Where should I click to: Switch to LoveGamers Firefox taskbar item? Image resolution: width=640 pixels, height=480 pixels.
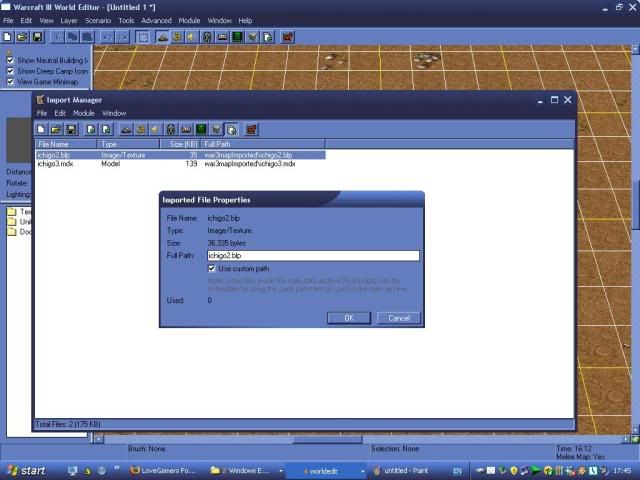[163, 471]
